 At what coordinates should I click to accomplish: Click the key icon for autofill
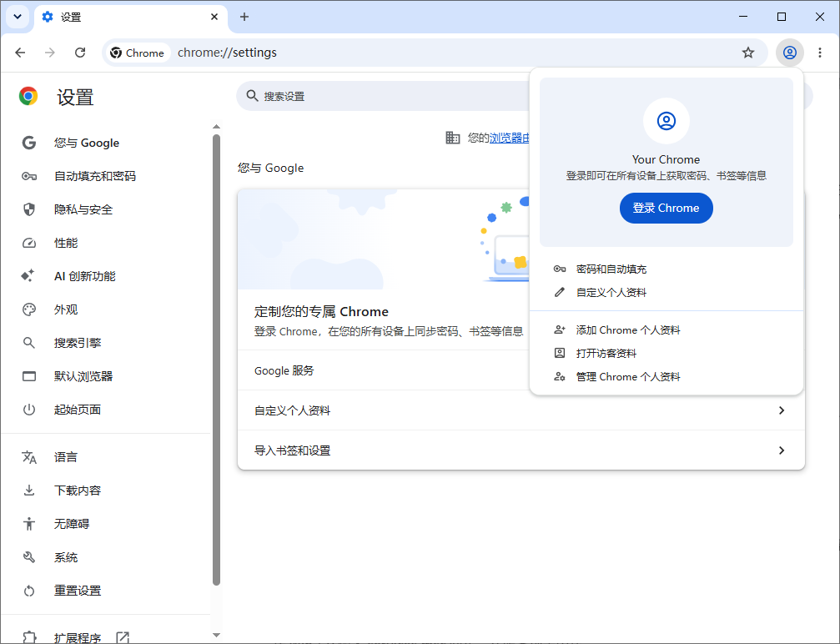(29, 176)
